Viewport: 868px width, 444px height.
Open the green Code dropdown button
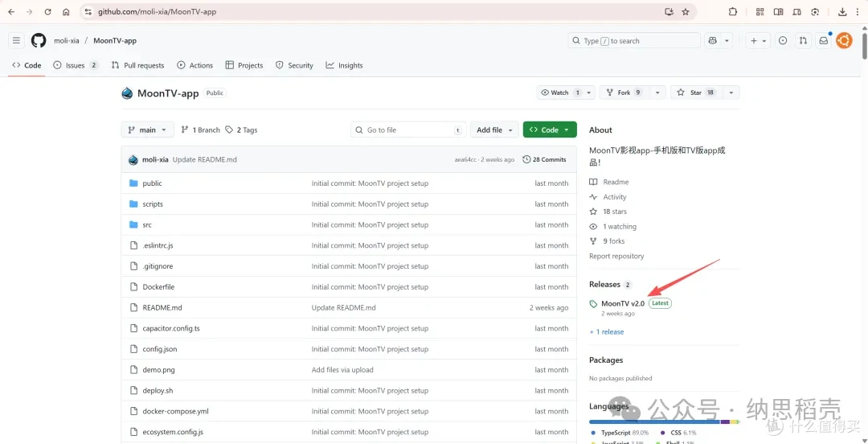tap(550, 129)
